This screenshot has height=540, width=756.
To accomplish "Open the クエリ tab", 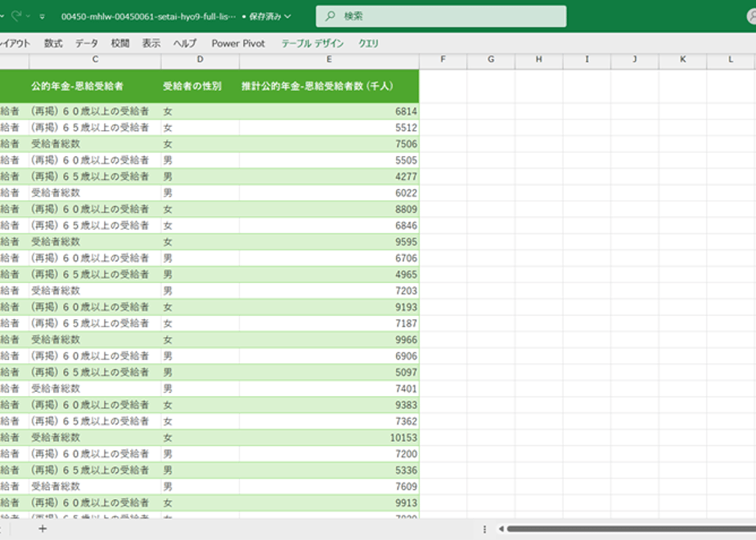I will click(368, 43).
